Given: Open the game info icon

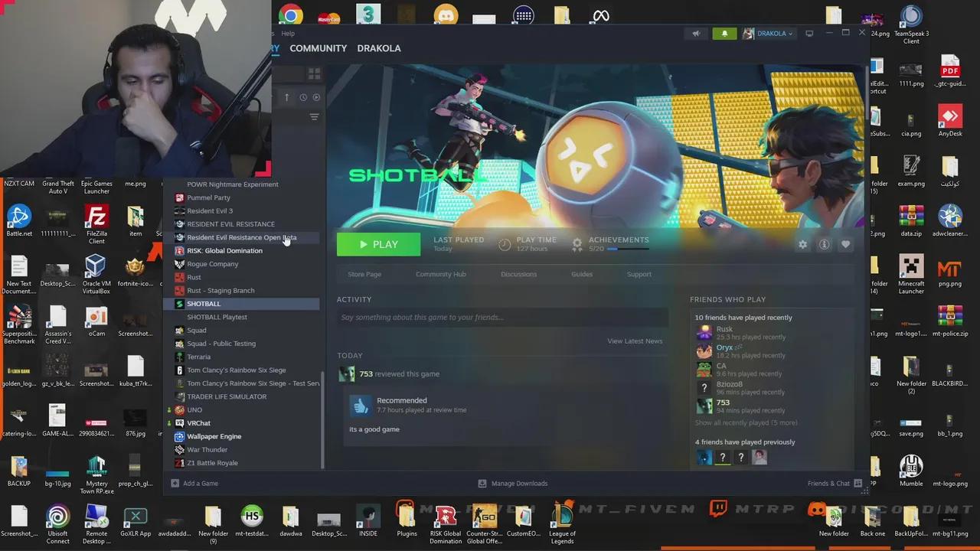Looking at the screenshot, I should coord(824,244).
